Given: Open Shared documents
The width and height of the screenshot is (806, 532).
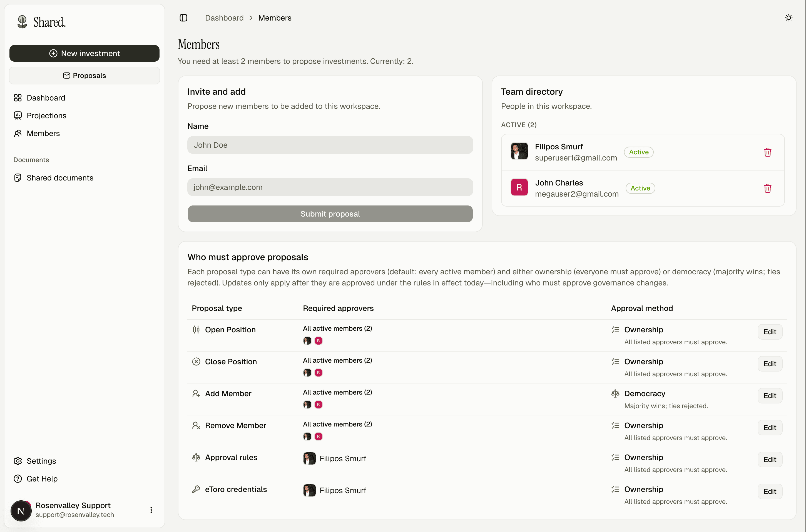Looking at the screenshot, I should click(x=60, y=178).
